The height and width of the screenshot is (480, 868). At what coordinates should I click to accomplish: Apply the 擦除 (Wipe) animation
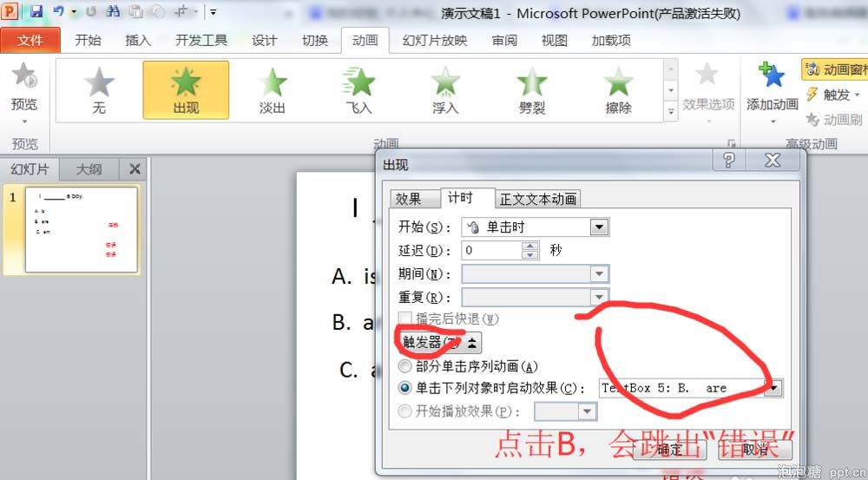coord(618,90)
